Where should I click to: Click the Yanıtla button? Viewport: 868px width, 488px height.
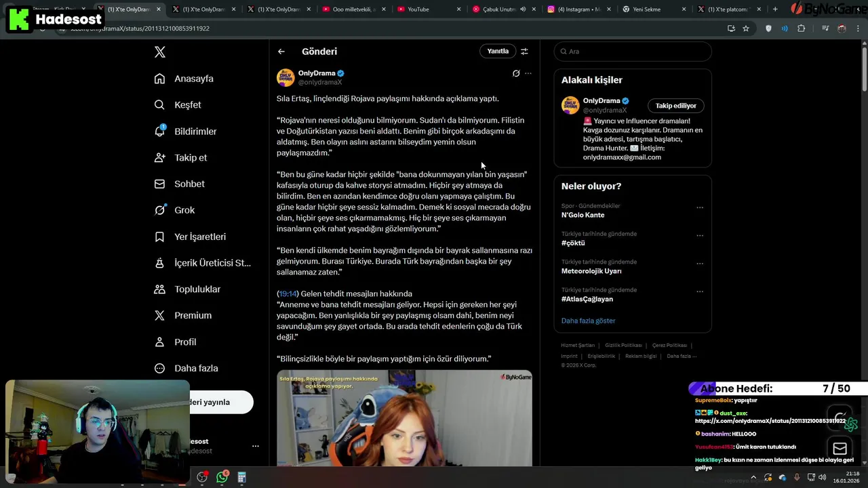click(498, 52)
